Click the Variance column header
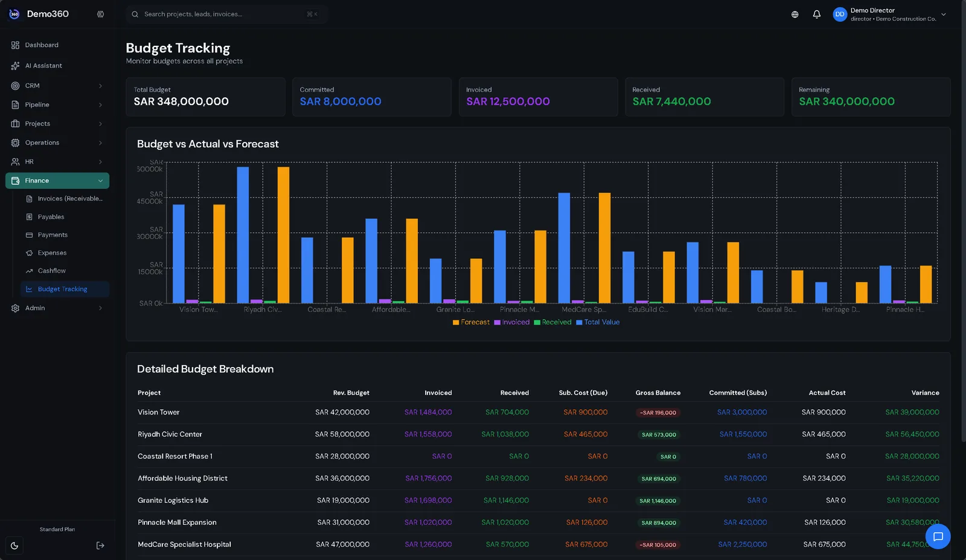 pyautogui.click(x=925, y=393)
